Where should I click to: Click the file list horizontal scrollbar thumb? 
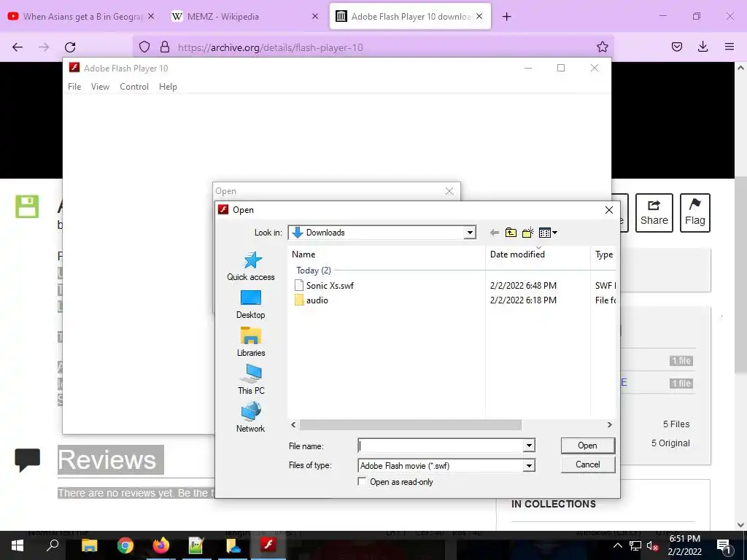(x=410, y=424)
